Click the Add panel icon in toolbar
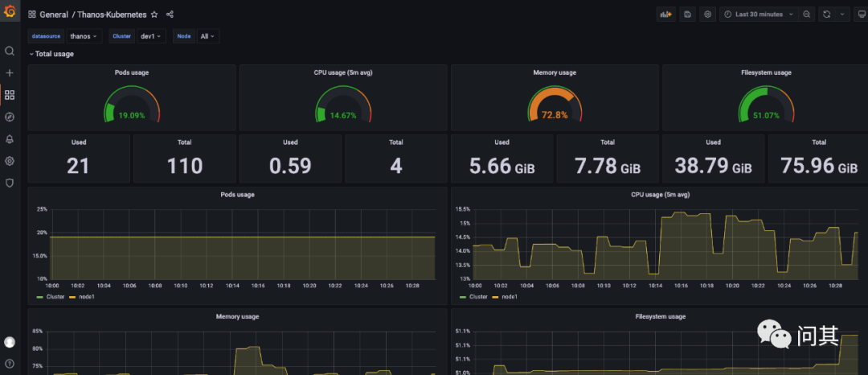The height and width of the screenshot is (375, 868). coord(665,14)
